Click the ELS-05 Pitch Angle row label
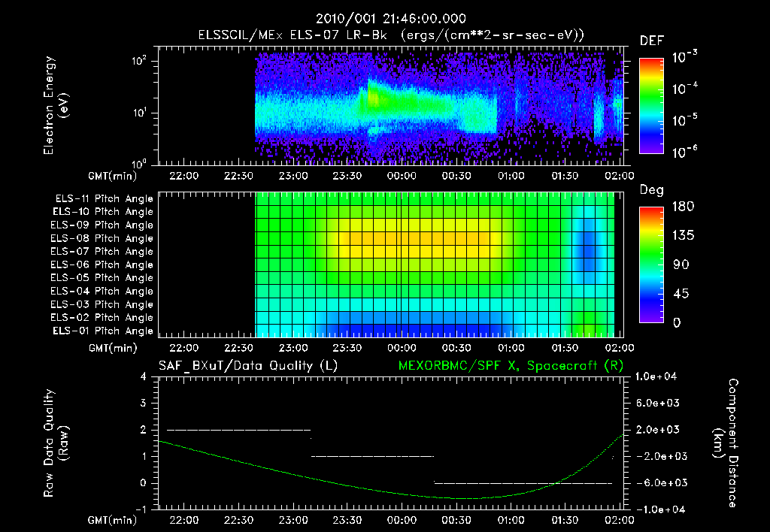770x532 pixels. 102,278
